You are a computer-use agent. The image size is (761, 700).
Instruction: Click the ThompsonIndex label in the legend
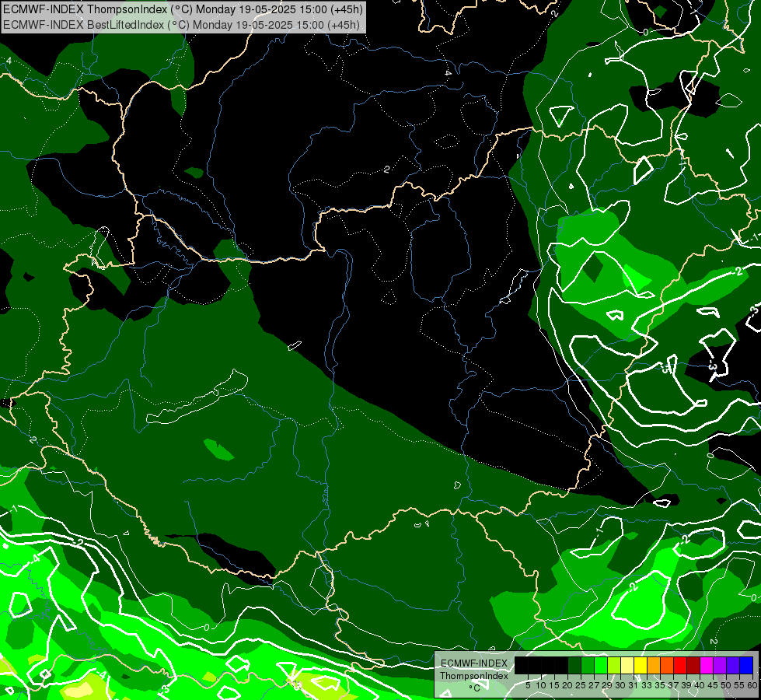click(x=473, y=676)
